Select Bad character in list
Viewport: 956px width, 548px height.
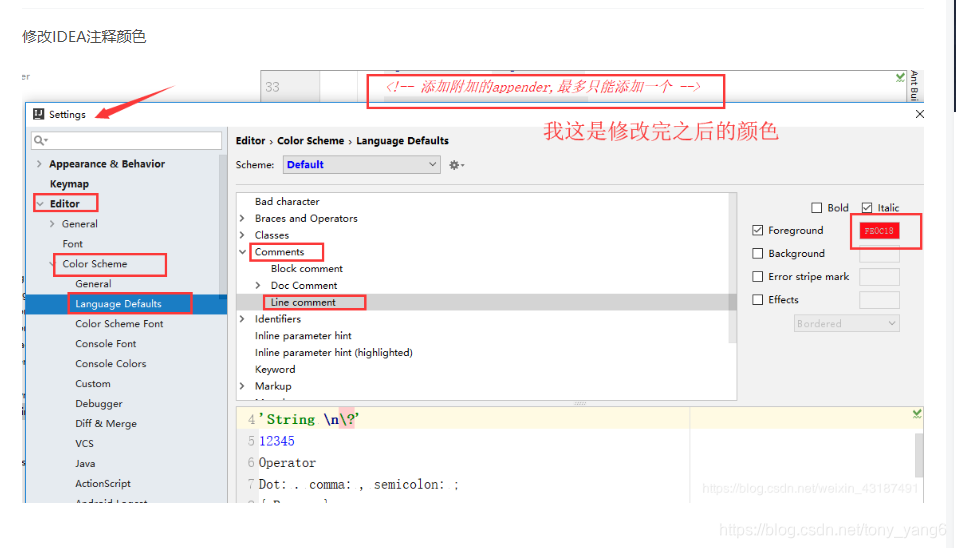pos(287,201)
